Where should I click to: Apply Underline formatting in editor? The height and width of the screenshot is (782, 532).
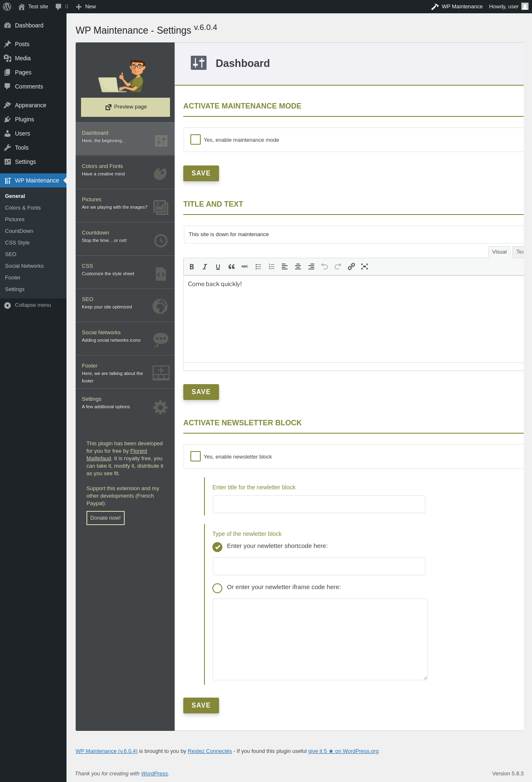coord(218,267)
